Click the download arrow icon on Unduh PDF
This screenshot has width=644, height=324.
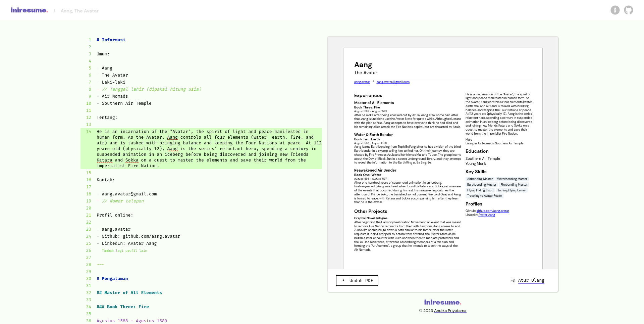coord(343,280)
